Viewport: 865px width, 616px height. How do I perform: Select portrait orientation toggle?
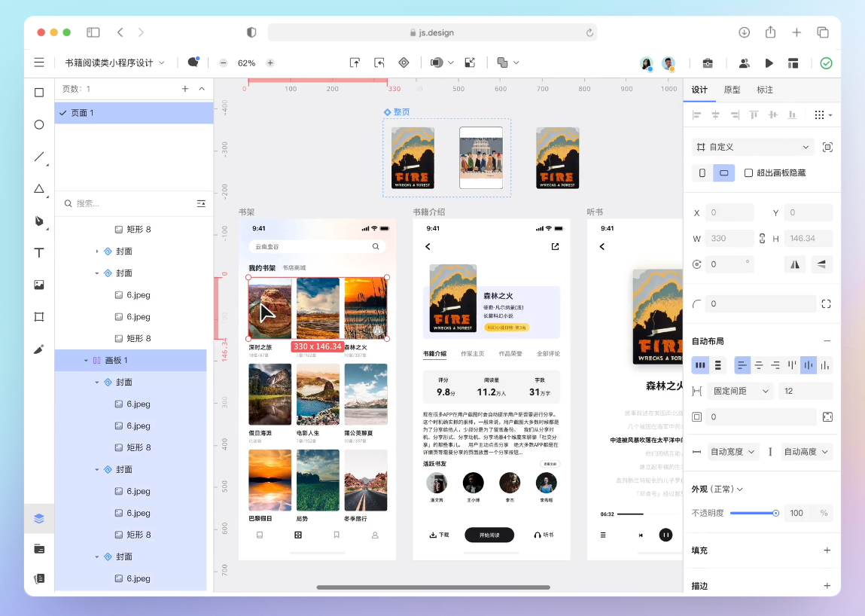click(702, 172)
